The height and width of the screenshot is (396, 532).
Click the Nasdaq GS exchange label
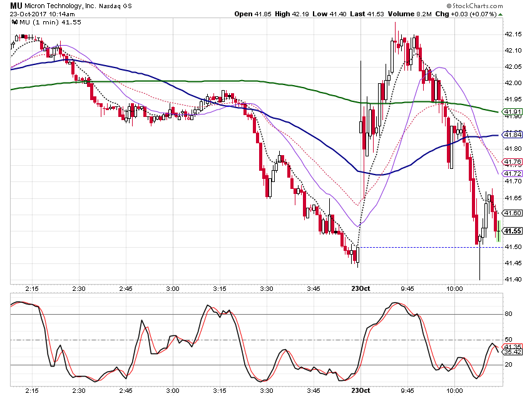(x=115, y=6)
